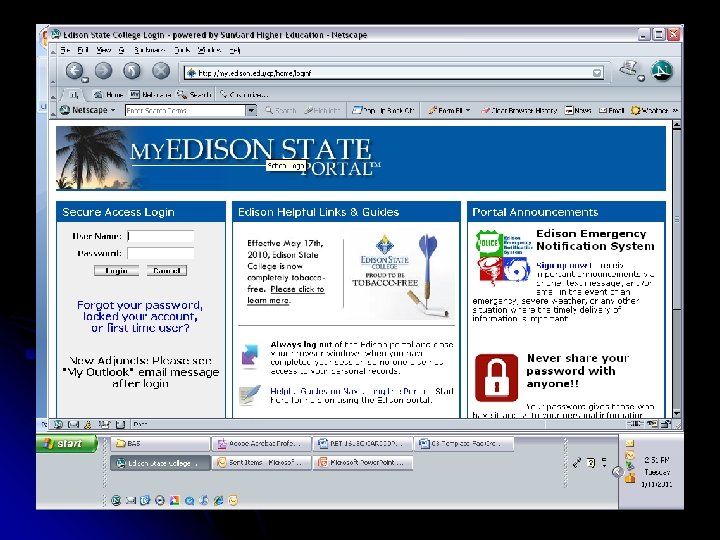This screenshot has width=720, height=540.
Task: Click the red padlock image
Action: tap(496, 377)
